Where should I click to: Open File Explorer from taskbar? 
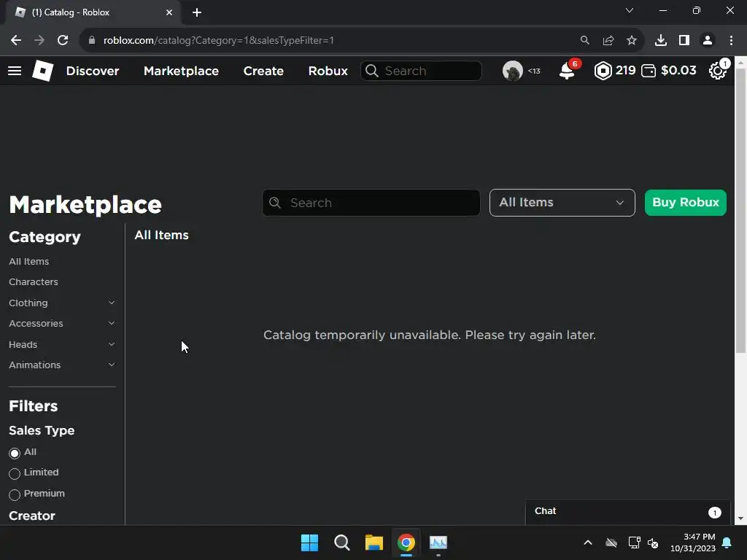tap(374, 542)
